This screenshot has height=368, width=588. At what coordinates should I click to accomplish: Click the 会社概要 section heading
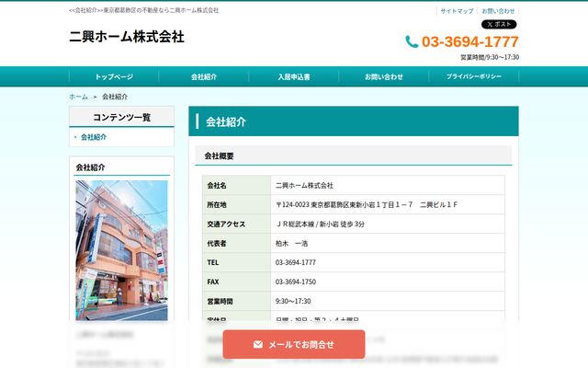(x=219, y=155)
